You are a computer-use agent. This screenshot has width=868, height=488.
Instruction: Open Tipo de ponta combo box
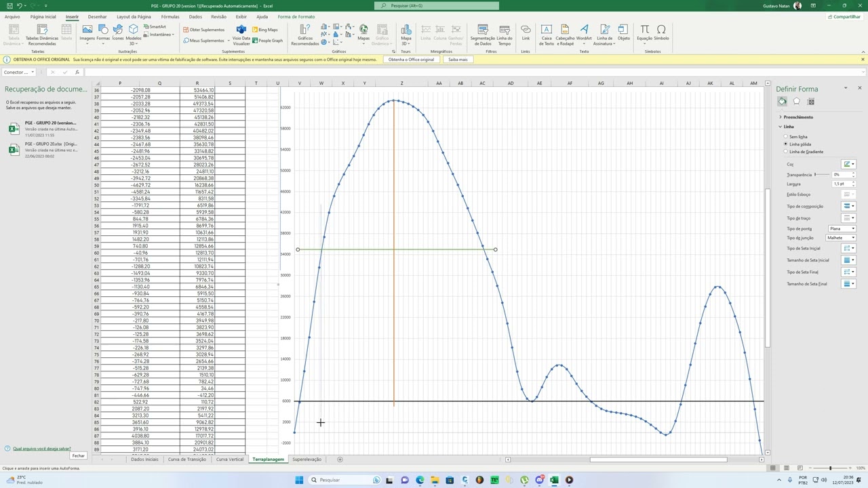[841, 228]
